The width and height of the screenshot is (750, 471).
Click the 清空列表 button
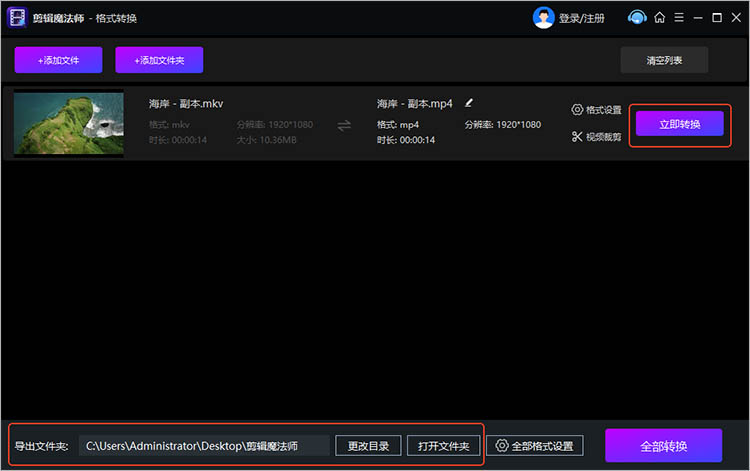click(664, 60)
